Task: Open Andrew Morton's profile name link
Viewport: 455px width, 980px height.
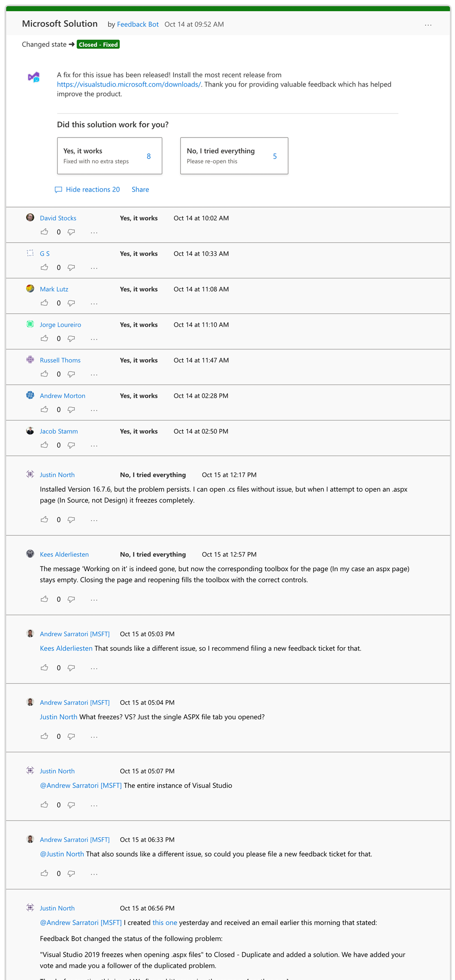Action: coord(62,395)
